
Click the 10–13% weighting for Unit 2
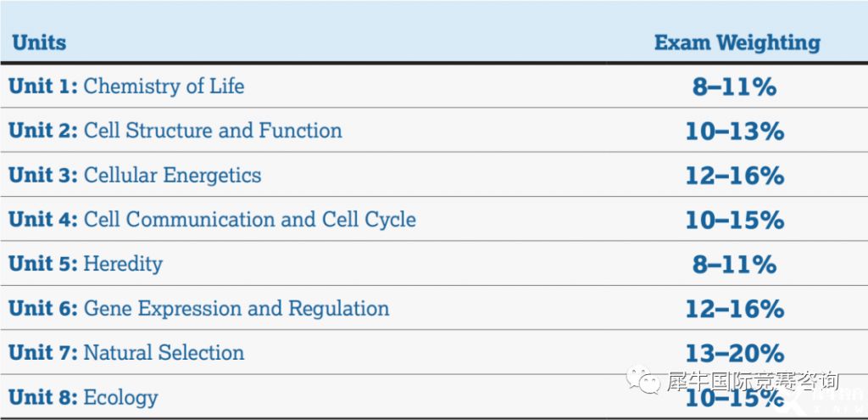tap(735, 132)
